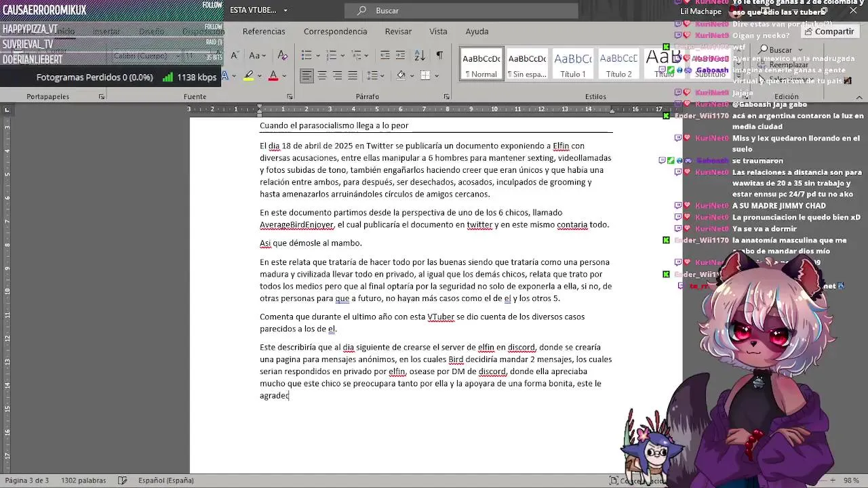The image size is (868, 488).
Task: Launch Fuente dialog settings
Action: [290, 97]
